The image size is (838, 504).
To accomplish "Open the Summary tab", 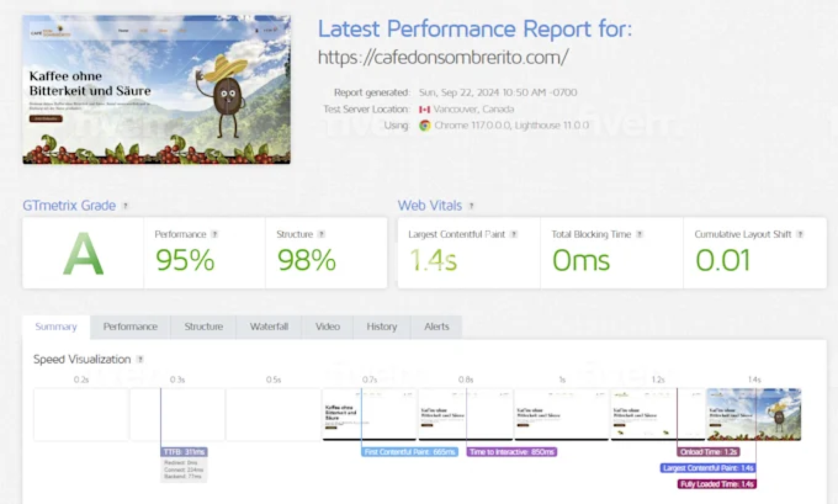I will (x=56, y=327).
